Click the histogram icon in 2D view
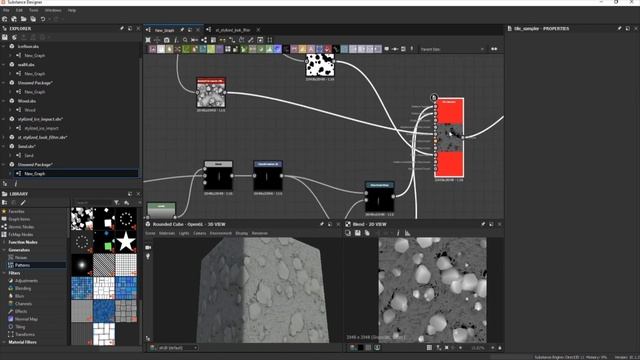The image size is (640, 360). coord(407,233)
